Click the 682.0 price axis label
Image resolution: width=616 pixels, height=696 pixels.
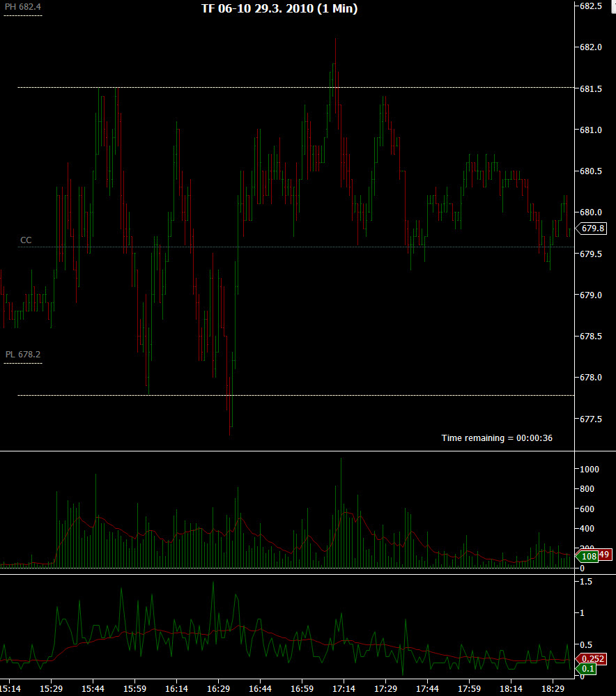[x=591, y=47]
